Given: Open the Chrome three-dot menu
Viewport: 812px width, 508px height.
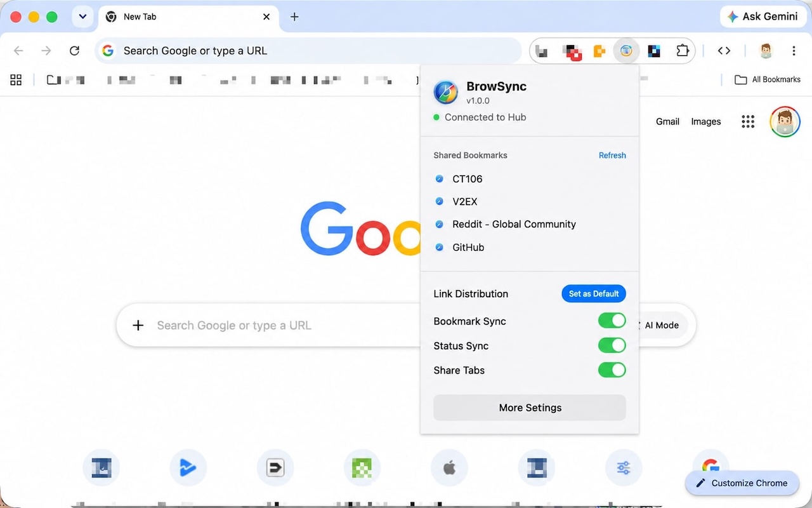Looking at the screenshot, I should tap(794, 51).
